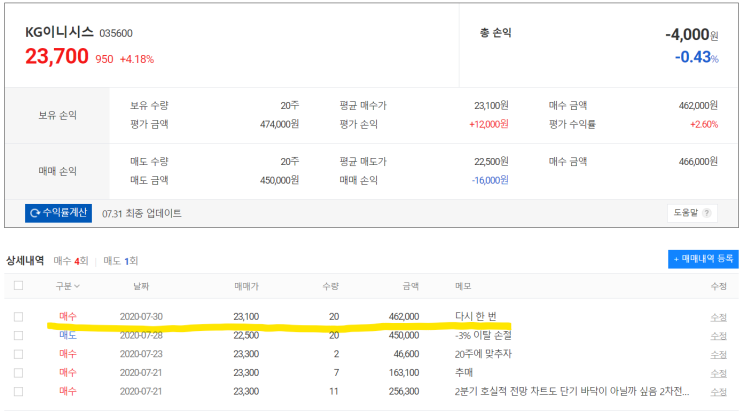Screen dimensions: 743x417
Task: Click the question mark icon beside 도움말
Action: tap(708, 213)
